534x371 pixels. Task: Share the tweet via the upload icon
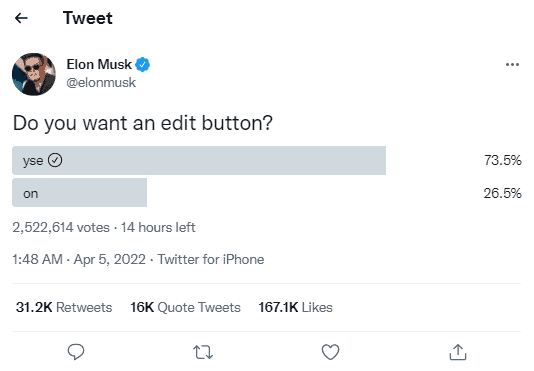(458, 352)
